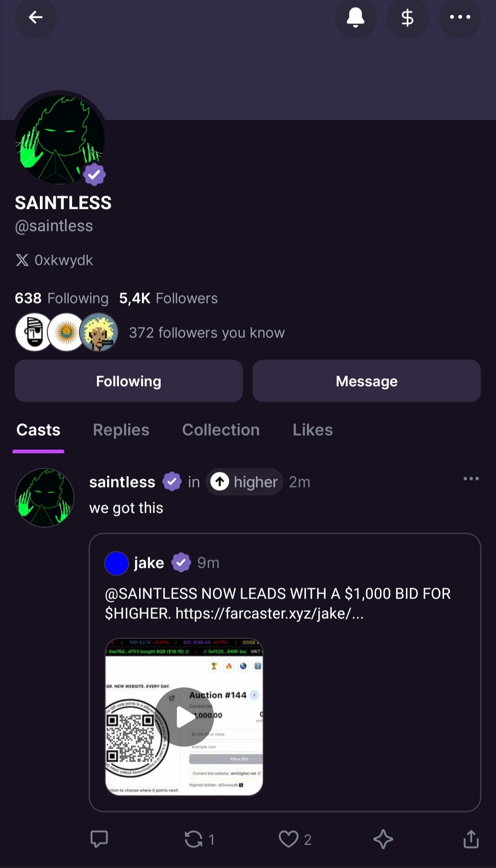Recast the saintless post
496x868 pixels.
coord(194,839)
